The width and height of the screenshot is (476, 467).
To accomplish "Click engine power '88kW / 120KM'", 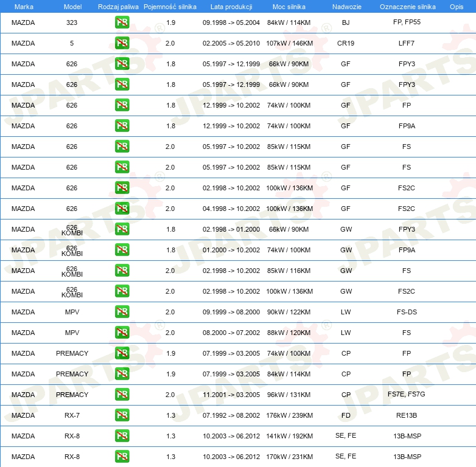I will click(x=289, y=333).
